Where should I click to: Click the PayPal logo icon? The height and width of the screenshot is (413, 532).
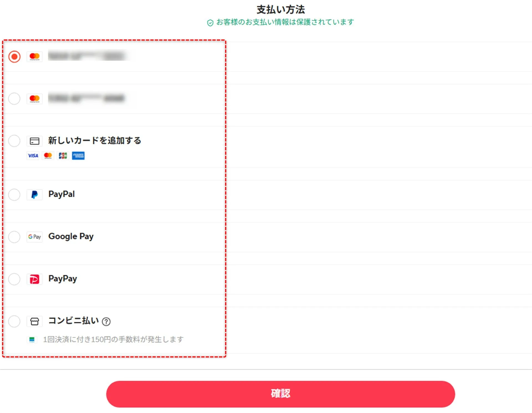(35, 195)
